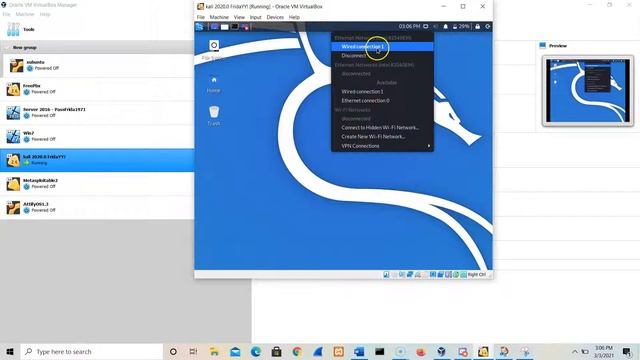The height and width of the screenshot is (360, 640).
Task: Open Kali panel file manager icon
Action: point(224,27)
